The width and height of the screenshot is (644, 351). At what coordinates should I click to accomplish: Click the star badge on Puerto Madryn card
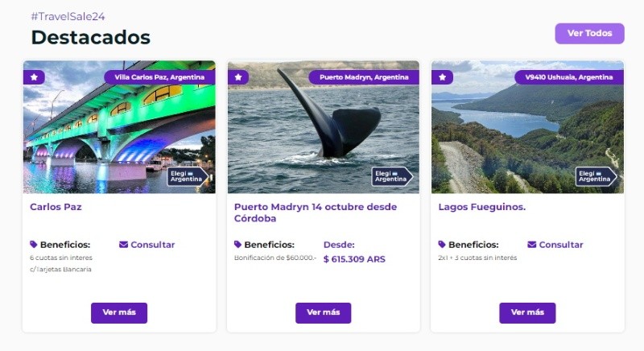click(238, 77)
